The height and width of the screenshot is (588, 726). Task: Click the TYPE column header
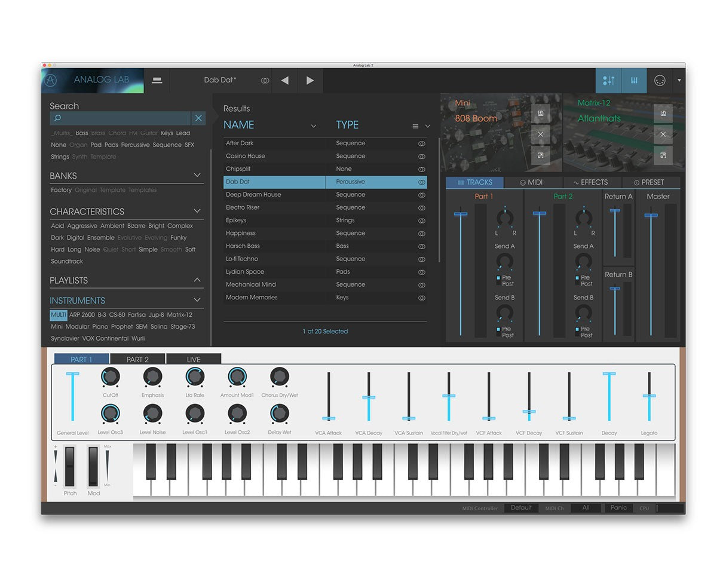(x=347, y=125)
